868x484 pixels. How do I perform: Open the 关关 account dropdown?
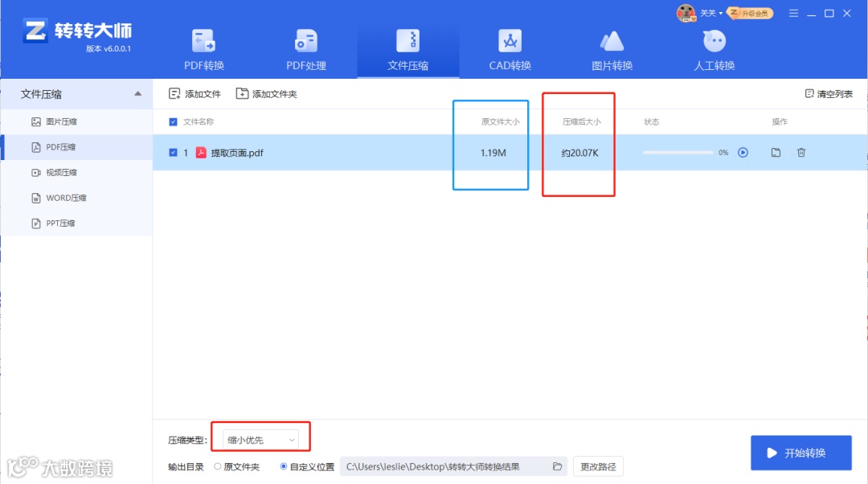[x=711, y=14]
